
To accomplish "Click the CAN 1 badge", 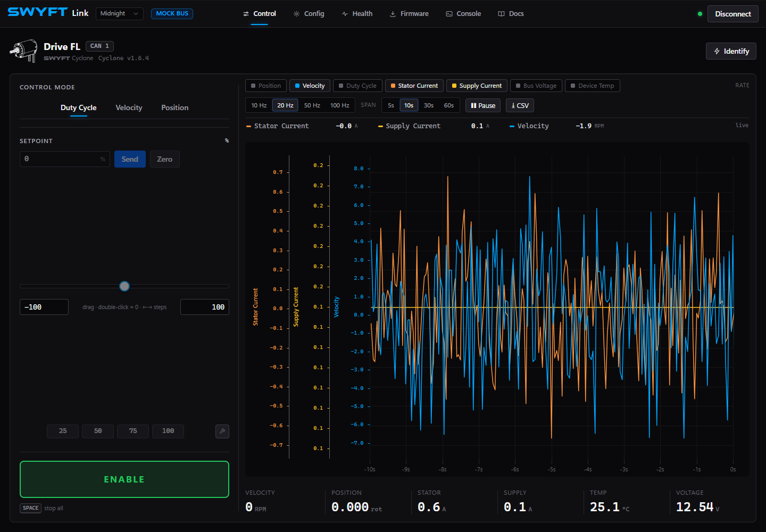I will coord(99,46).
